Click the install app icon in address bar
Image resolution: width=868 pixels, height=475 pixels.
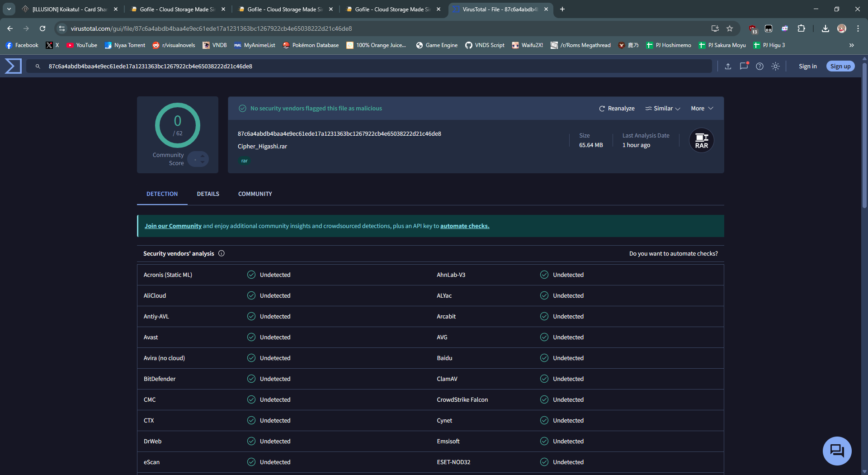point(715,28)
